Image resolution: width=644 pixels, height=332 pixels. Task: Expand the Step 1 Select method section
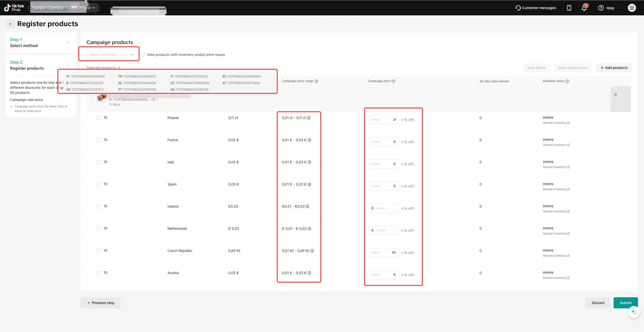pyautogui.click(x=41, y=43)
